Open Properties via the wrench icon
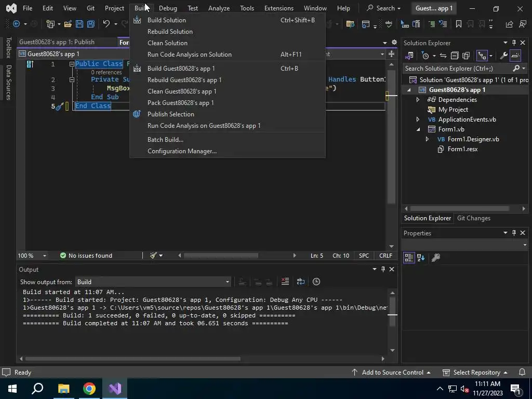 coord(504,56)
